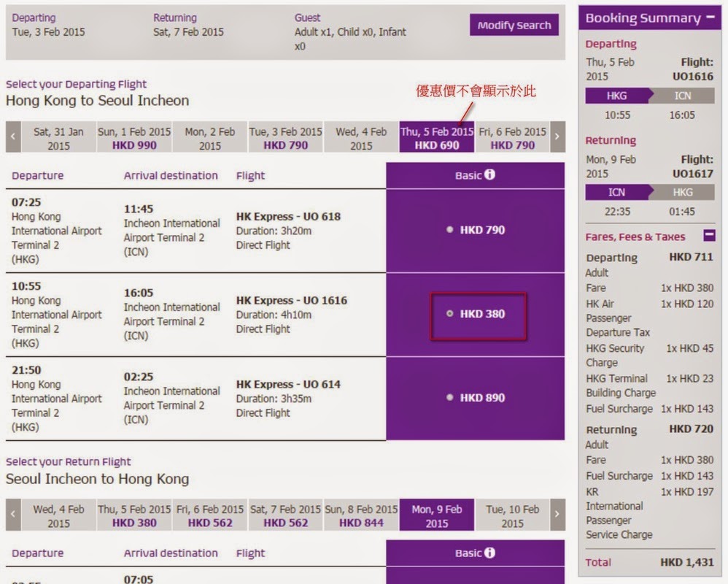Pick Sat, 7 Feb 2015 return date HKD 562

pos(285,515)
